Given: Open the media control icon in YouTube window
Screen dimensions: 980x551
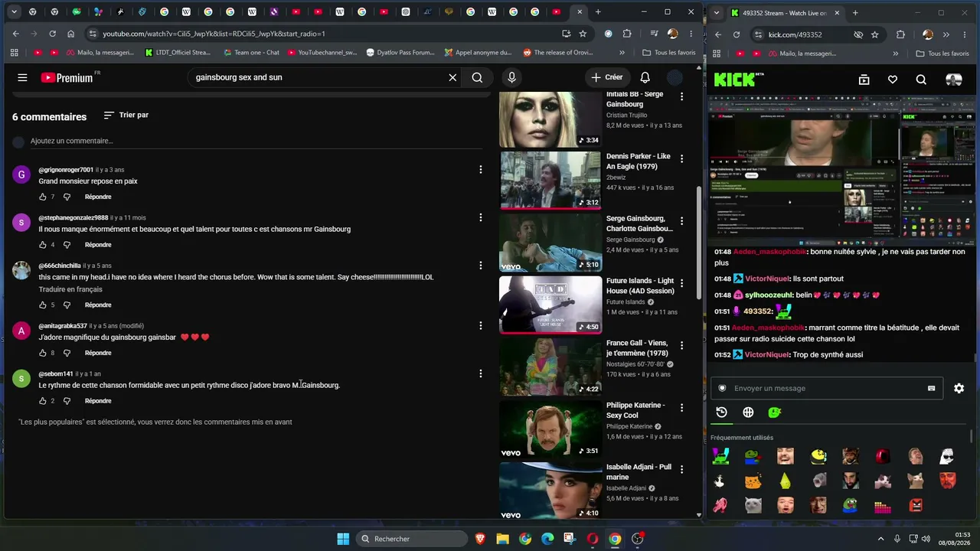Looking at the screenshot, I should coord(654,34).
